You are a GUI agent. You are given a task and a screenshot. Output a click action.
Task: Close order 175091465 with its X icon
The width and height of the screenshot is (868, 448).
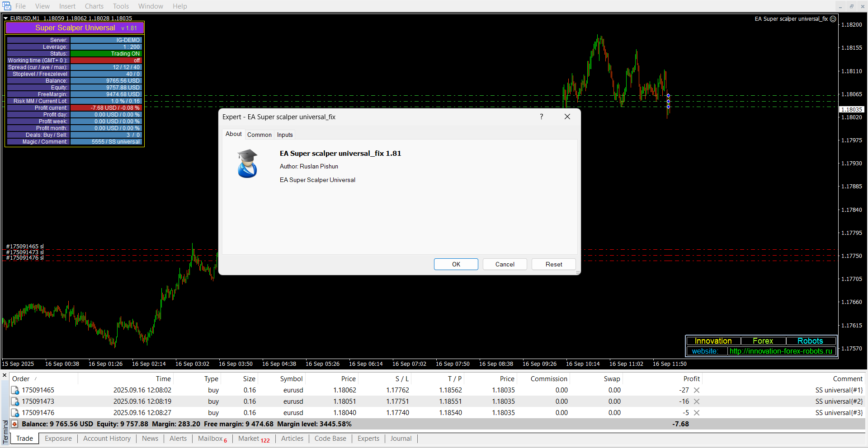(x=697, y=390)
